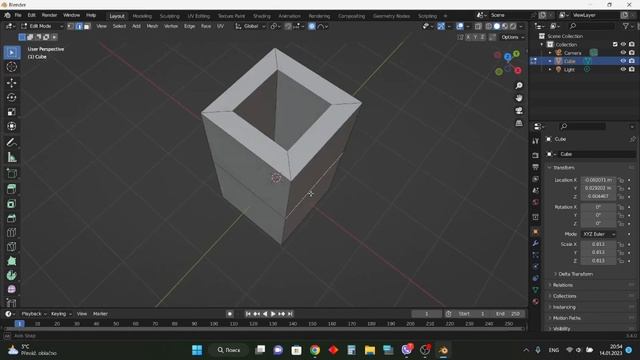Select the Smooth tool

point(11,289)
